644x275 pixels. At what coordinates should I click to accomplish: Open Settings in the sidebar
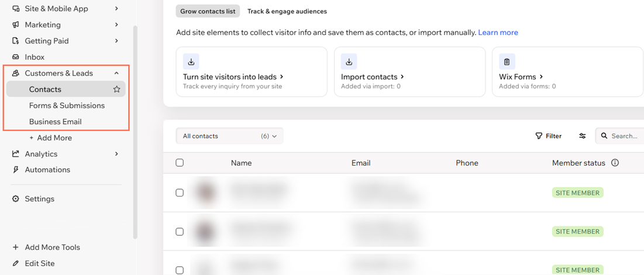tap(39, 199)
